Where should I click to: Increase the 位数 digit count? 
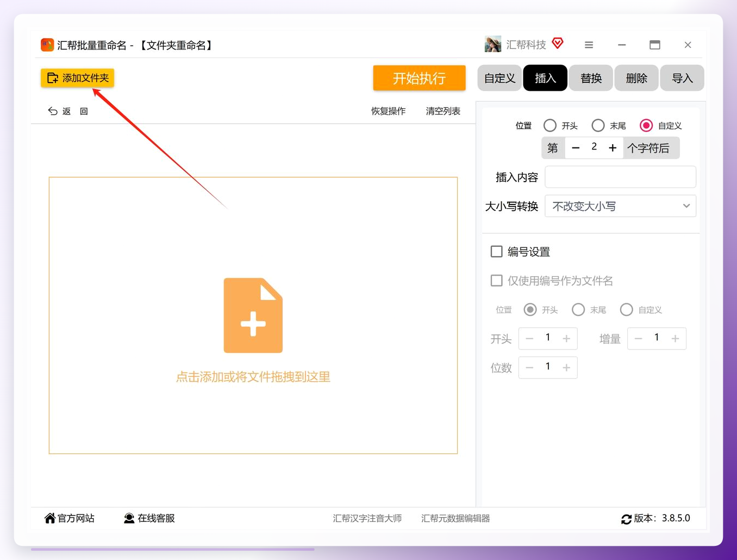[566, 368]
